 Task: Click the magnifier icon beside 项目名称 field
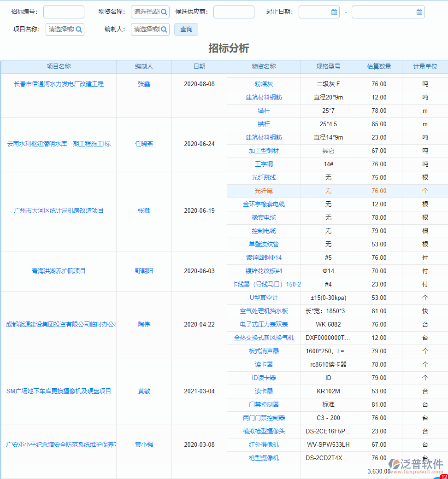pyautogui.click(x=79, y=29)
